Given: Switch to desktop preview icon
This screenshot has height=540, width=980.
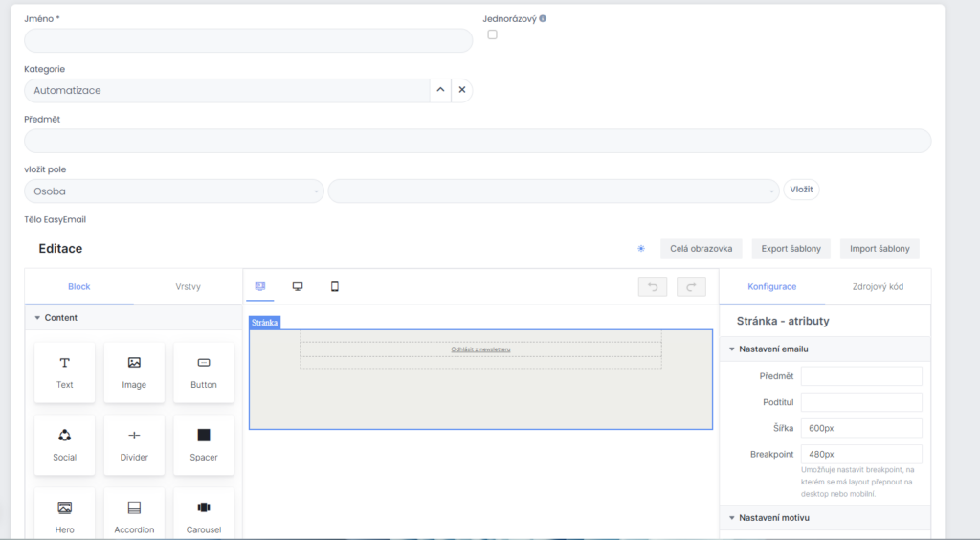Looking at the screenshot, I should pos(298,286).
